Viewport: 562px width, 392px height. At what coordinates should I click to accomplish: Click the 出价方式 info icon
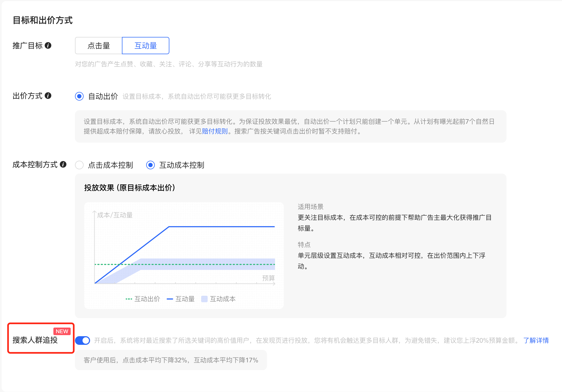click(49, 96)
